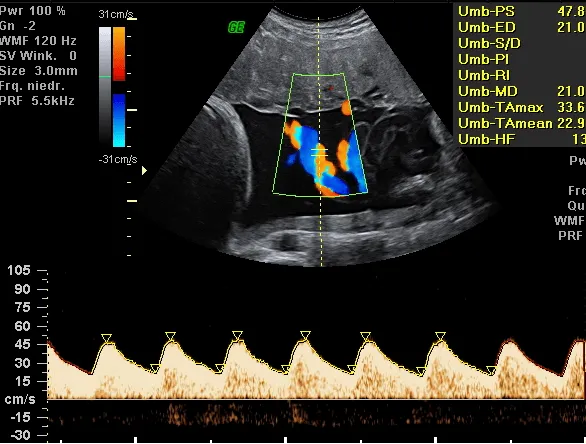Click the green GE logo
Viewport: 586px width, 444px height.
(x=236, y=27)
